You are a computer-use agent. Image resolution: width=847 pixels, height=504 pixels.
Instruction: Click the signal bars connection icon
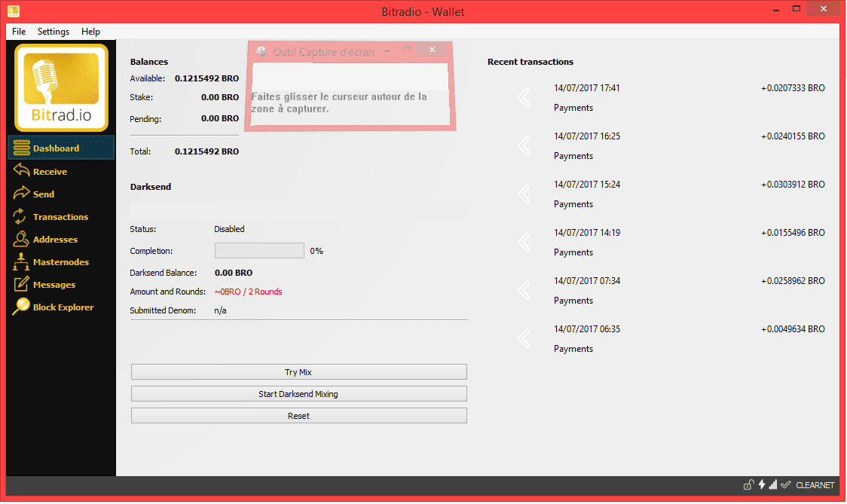coord(773,484)
